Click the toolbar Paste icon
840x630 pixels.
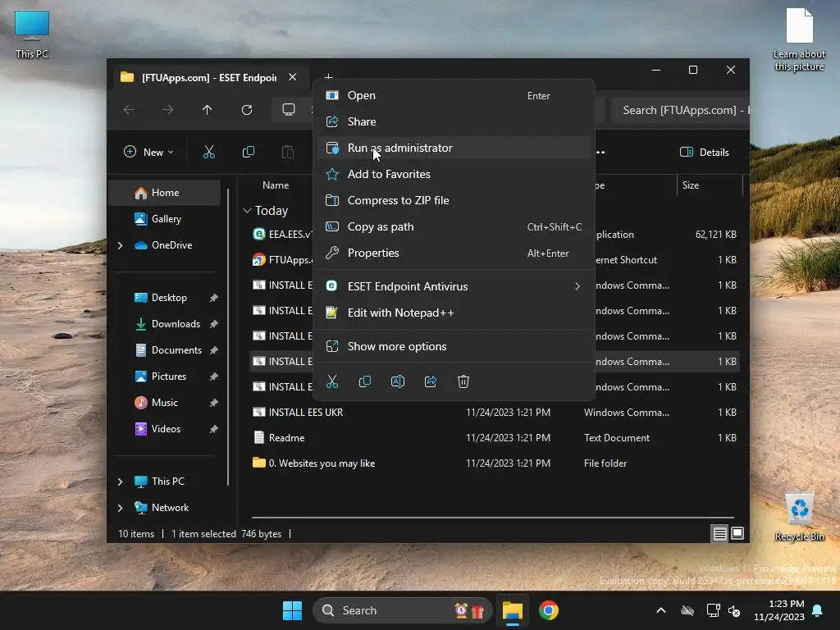[x=288, y=152]
